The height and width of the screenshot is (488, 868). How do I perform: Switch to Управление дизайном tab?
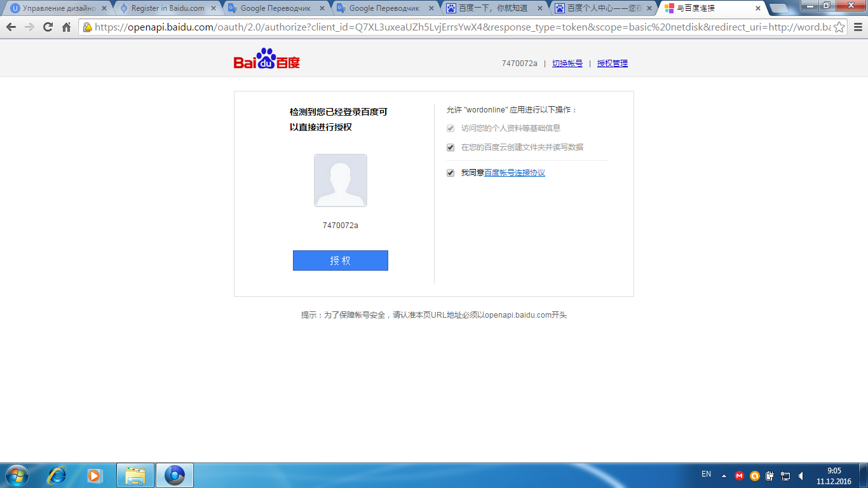(x=57, y=8)
